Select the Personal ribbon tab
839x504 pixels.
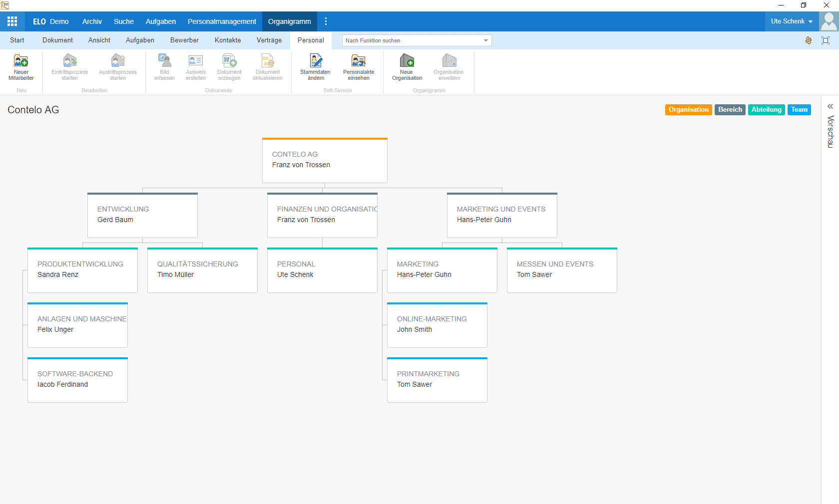tap(311, 40)
